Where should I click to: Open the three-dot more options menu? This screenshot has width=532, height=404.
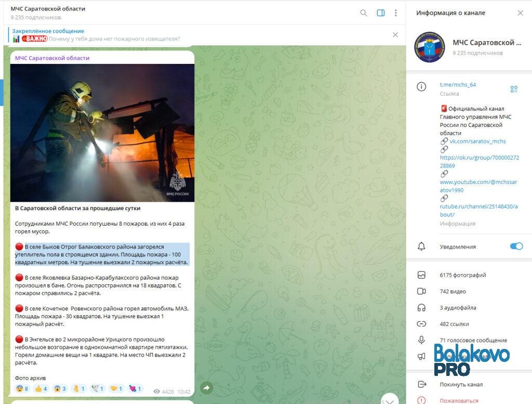tap(395, 13)
